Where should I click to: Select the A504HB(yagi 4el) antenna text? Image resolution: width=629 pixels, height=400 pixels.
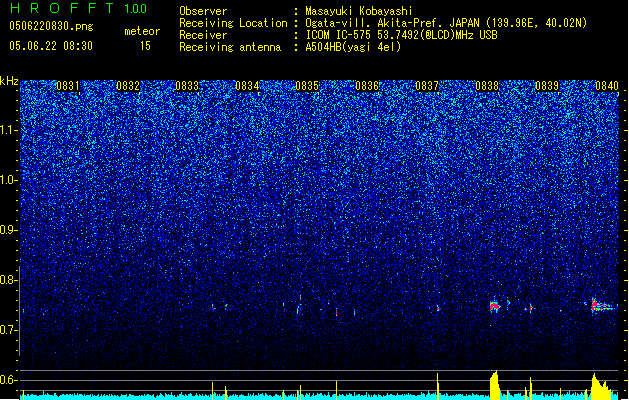click(353, 47)
